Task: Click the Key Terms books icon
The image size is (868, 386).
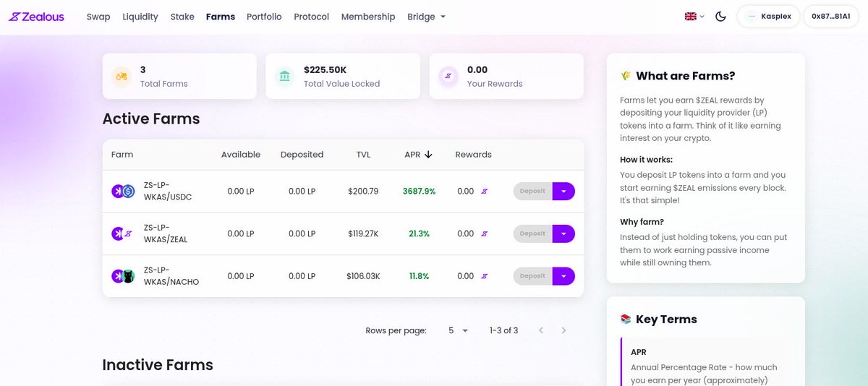Action: [626, 319]
